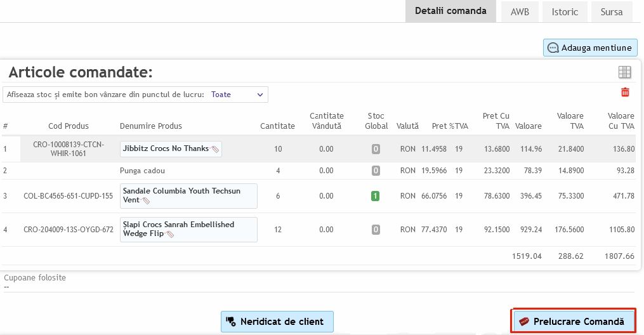The height and width of the screenshot is (335, 644).
Task: Click the Neridicat de client button
Action: pyautogui.click(x=277, y=322)
